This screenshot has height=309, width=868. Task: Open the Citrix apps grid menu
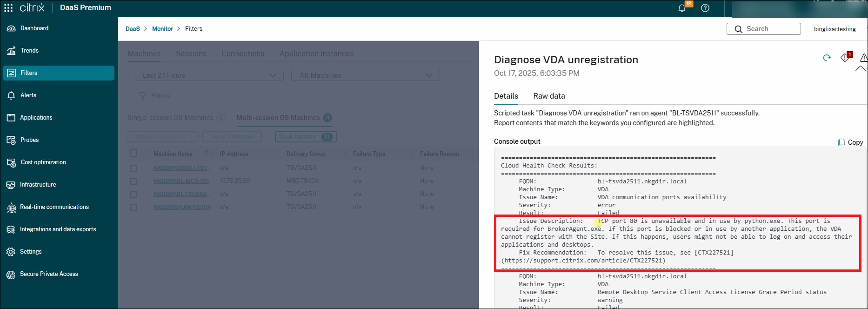point(8,8)
